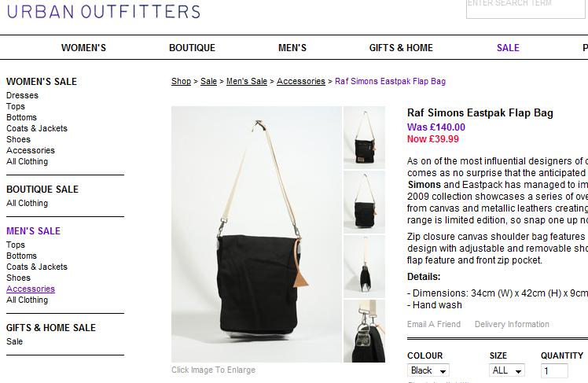View Delivery Information link
The image size is (588, 383).
tap(512, 324)
